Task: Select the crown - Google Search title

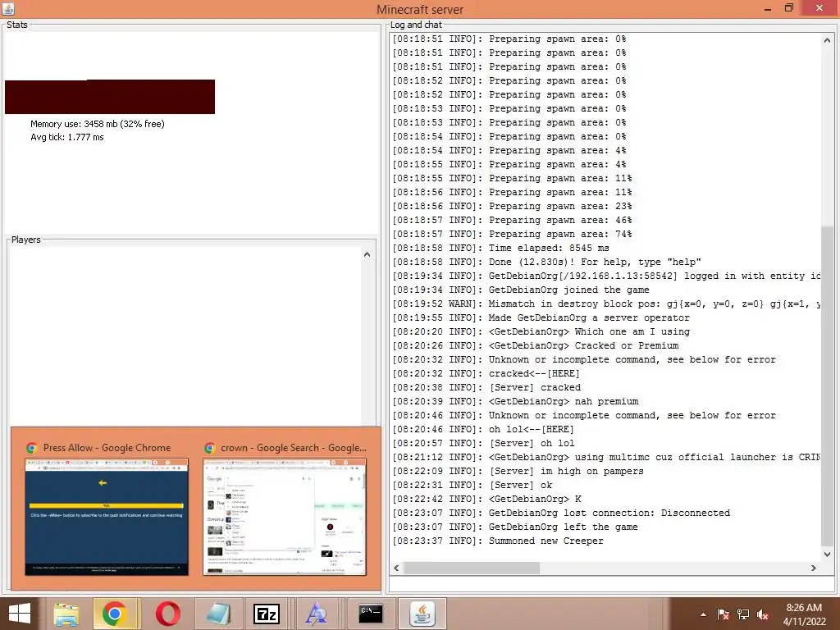Action: [x=294, y=448]
